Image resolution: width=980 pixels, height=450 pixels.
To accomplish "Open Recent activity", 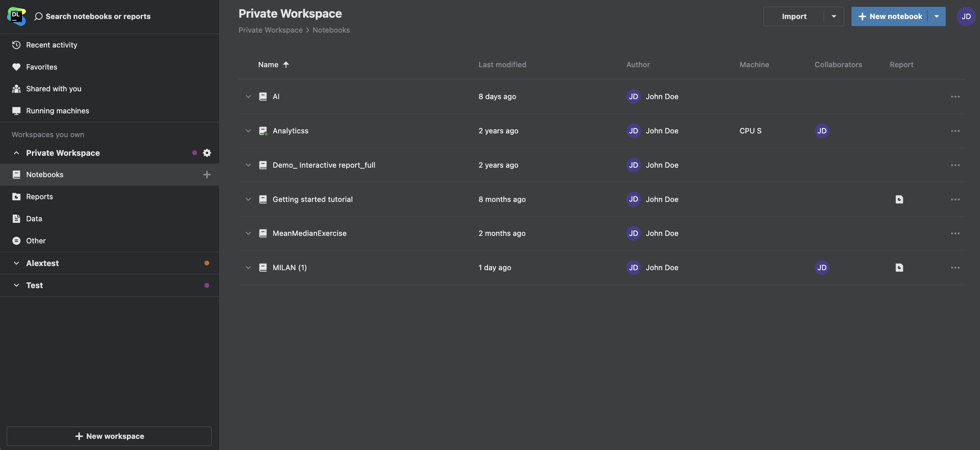I will click(51, 44).
